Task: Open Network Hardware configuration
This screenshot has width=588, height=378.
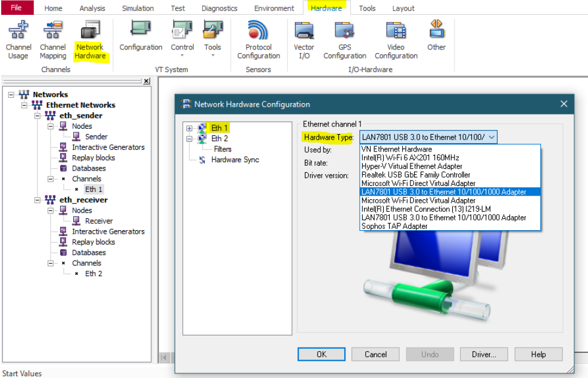Action: (x=90, y=40)
